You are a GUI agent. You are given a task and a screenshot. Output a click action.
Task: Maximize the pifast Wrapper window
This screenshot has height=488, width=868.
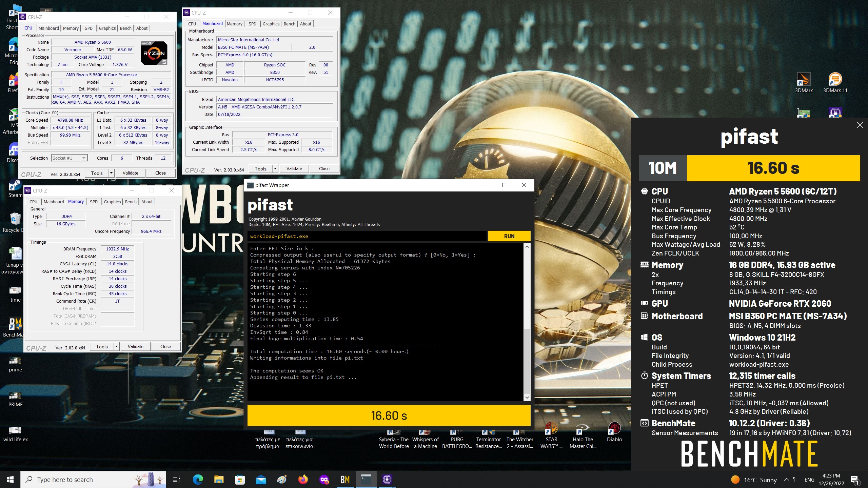click(x=504, y=185)
